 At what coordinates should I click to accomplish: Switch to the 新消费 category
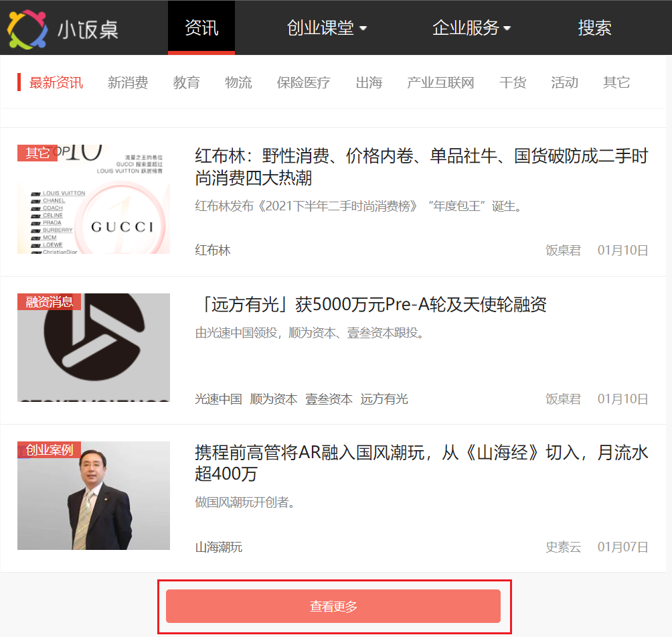(x=128, y=82)
